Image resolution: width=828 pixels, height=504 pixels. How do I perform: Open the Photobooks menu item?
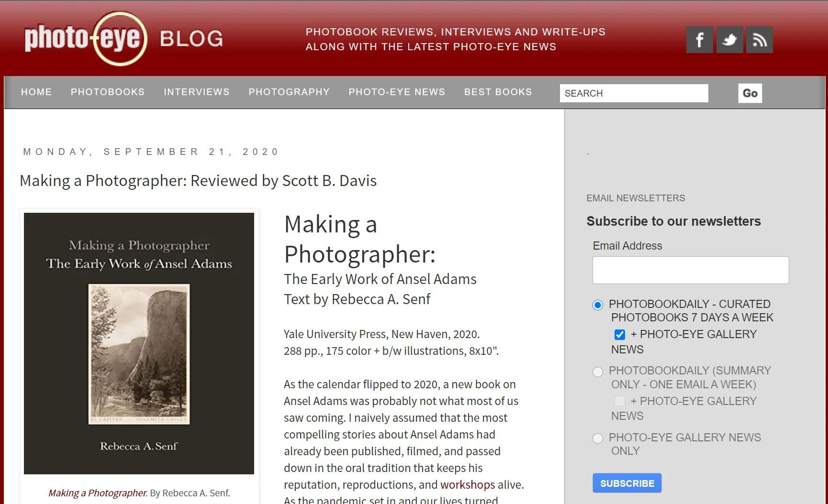point(108,92)
